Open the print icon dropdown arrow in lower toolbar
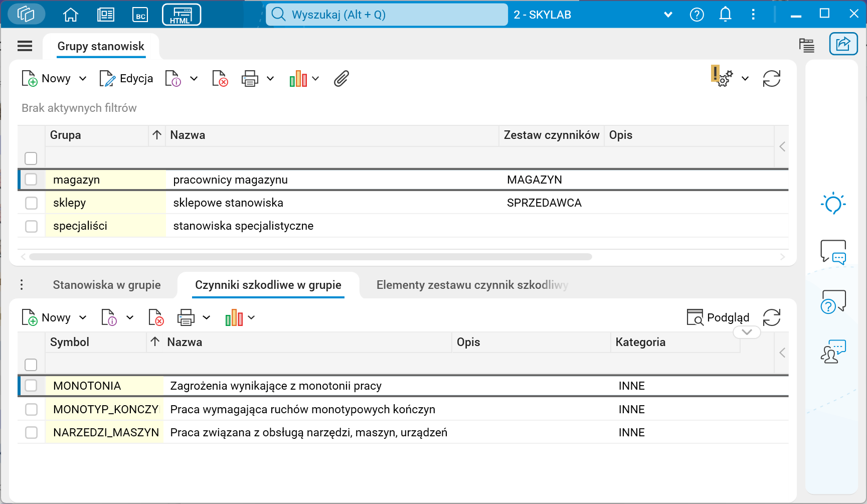Screen dimensions: 867x504 coord(207,317)
